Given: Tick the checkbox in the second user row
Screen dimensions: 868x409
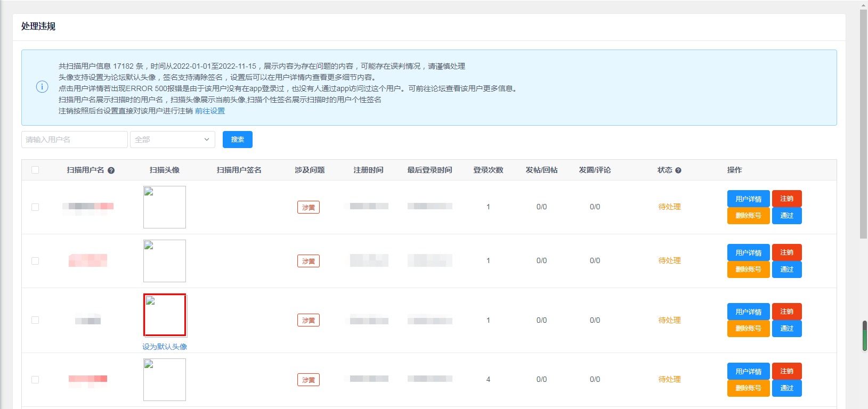Looking at the screenshot, I should point(35,261).
